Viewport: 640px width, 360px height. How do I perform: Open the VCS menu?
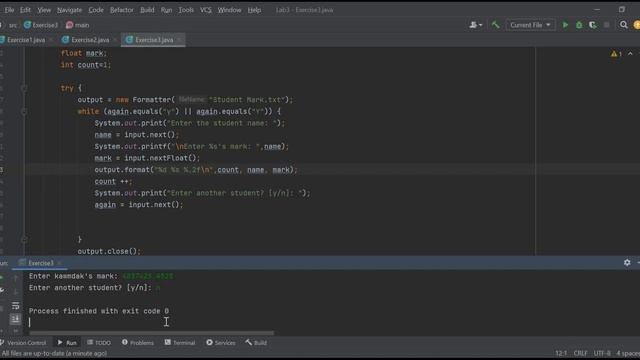point(206,10)
